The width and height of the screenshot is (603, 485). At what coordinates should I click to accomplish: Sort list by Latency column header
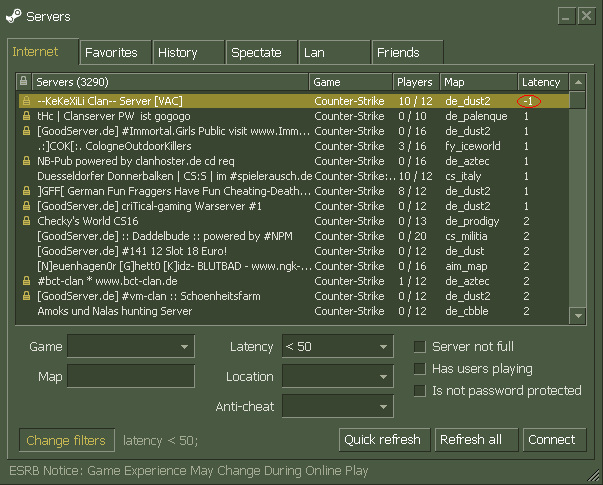[543, 82]
